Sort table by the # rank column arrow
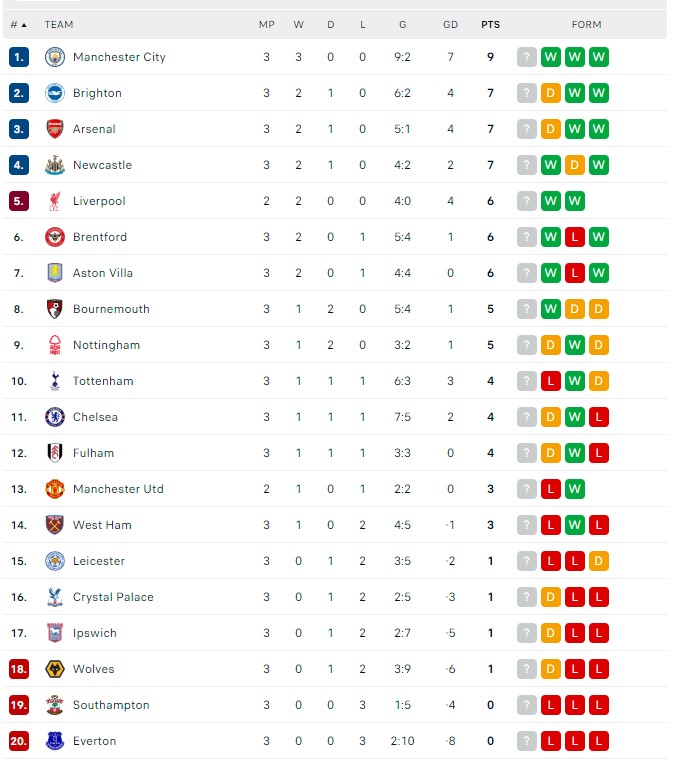Viewport: 673px width, 769px height. point(24,25)
